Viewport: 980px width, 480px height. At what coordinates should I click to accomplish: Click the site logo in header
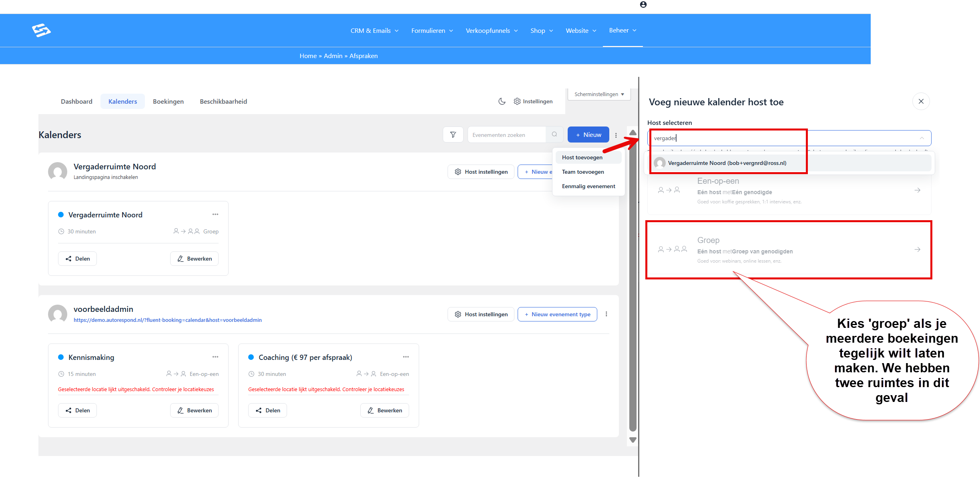[41, 30]
